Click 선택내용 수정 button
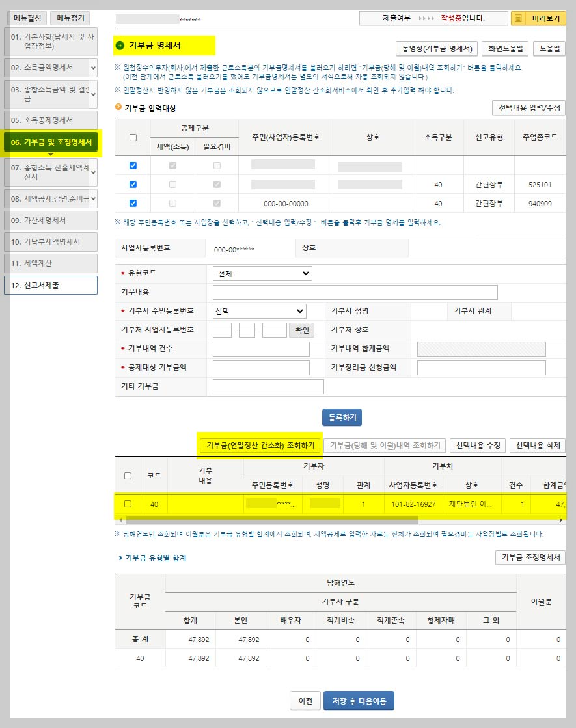 point(478,445)
